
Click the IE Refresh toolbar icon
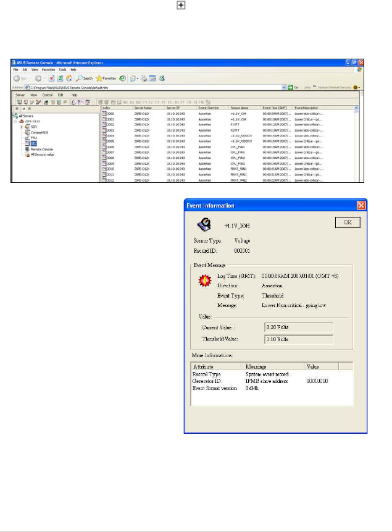click(x=61, y=78)
